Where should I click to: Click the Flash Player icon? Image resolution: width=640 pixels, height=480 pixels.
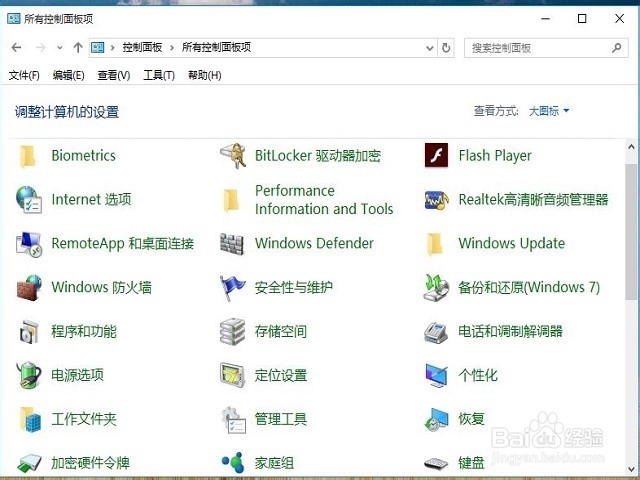pyautogui.click(x=436, y=155)
